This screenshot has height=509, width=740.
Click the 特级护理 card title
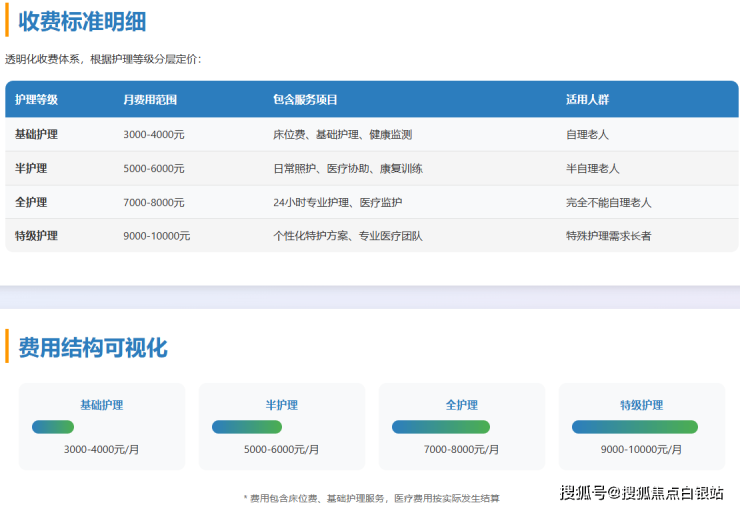coord(642,405)
